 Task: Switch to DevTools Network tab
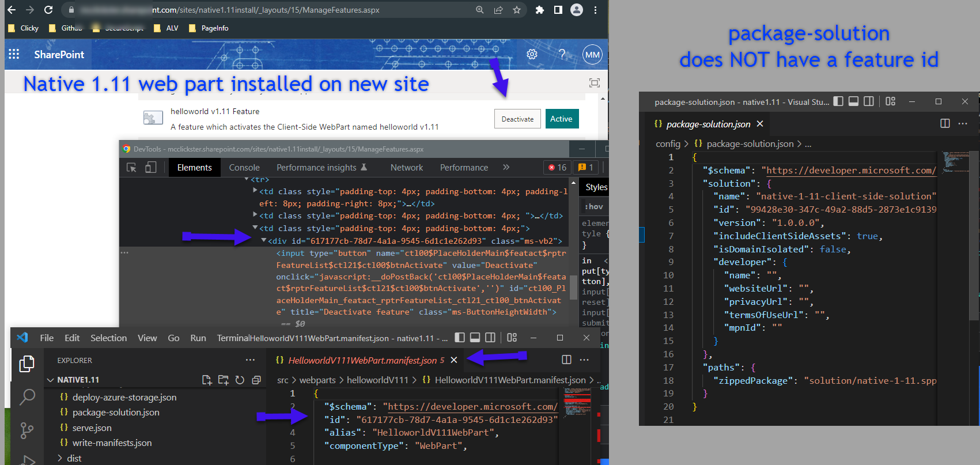pos(407,167)
